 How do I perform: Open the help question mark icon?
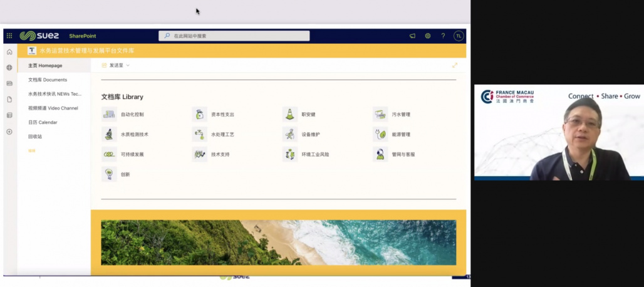coord(443,36)
